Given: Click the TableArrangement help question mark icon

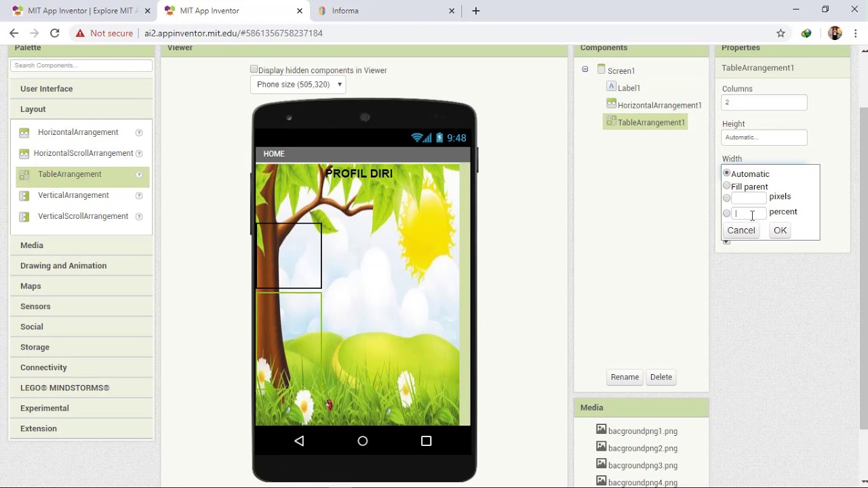Looking at the screenshot, I should (x=139, y=175).
